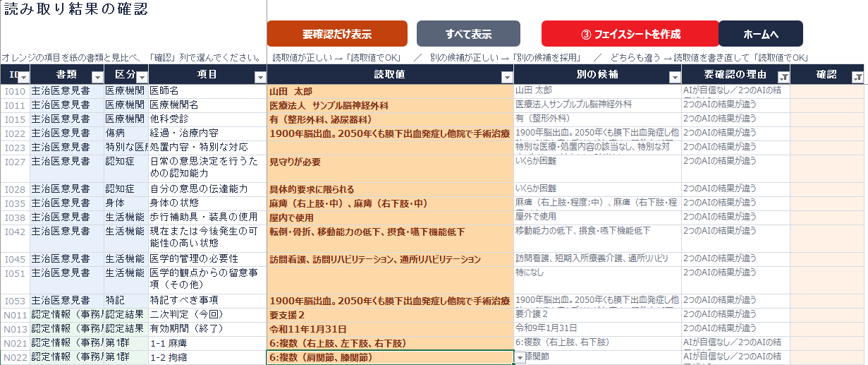Select the 別の候補 cell 有（整形外科）
Screen dimensions: 868x365
pos(597,119)
